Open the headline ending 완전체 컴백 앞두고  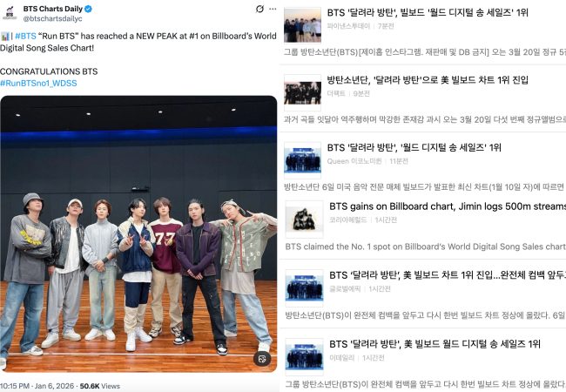coord(448,275)
